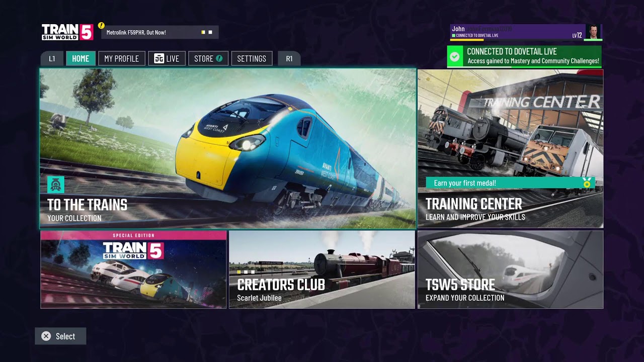The image size is (644, 362).
Task: Click the green checkmark icon on the notification
Action: coord(454,56)
